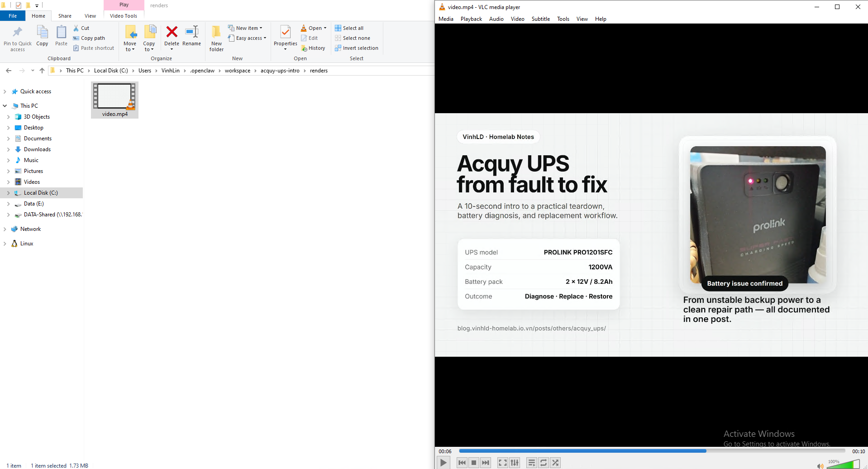Open the Copy to dropdown

pos(149,38)
